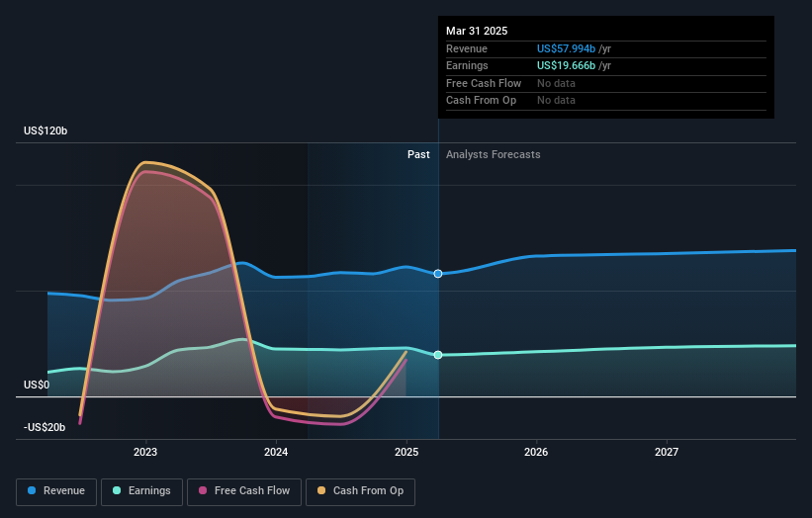Click the 2024 x-axis label
Screen dimensions: 812x518
pos(276,452)
